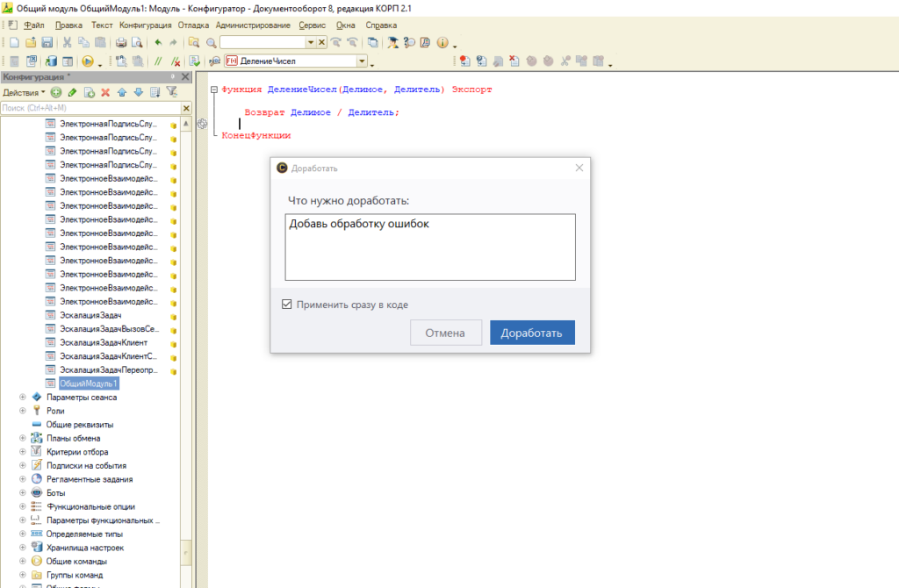Open the Файл menu
The image size is (899, 588).
coord(34,25)
